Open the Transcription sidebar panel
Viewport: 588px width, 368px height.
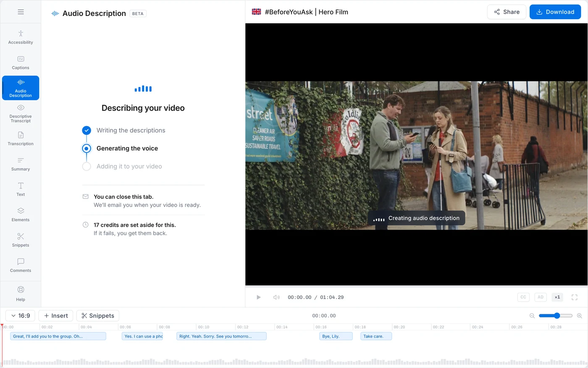(21, 139)
